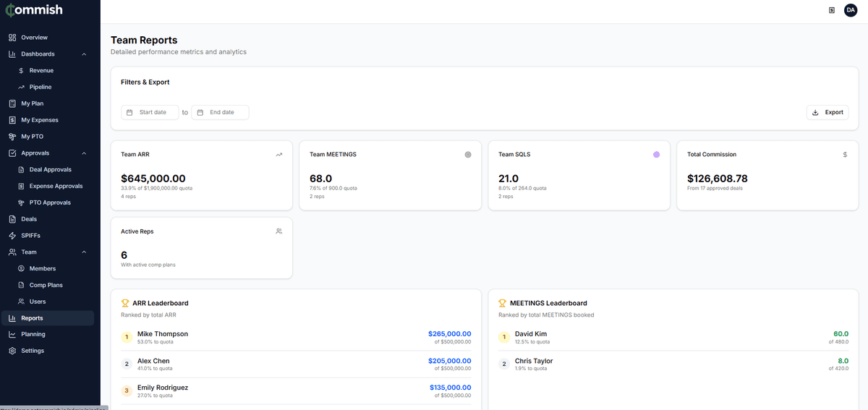Click the Pipeline trend icon
This screenshot has width=868, height=410.
pyautogui.click(x=22, y=87)
